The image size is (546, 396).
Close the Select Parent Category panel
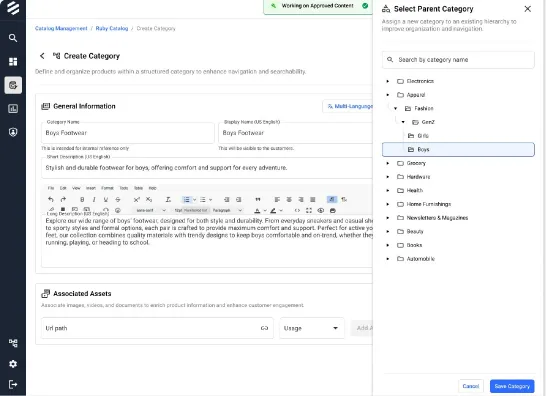point(528,9)
